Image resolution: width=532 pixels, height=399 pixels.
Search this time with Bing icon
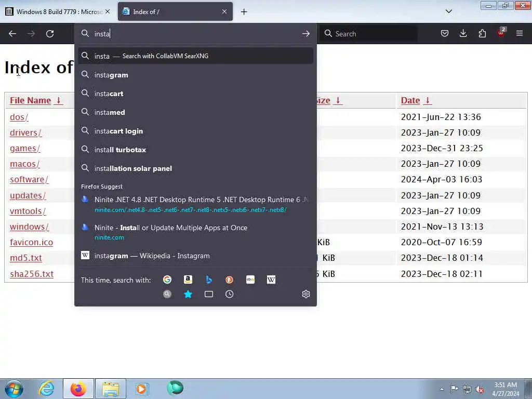click(x=209, y=280)
